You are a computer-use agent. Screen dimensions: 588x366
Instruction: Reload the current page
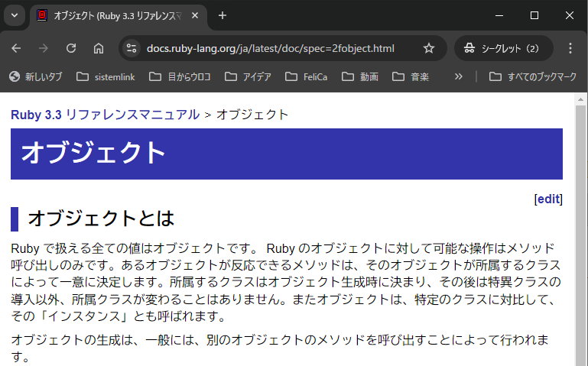(71, 48)
